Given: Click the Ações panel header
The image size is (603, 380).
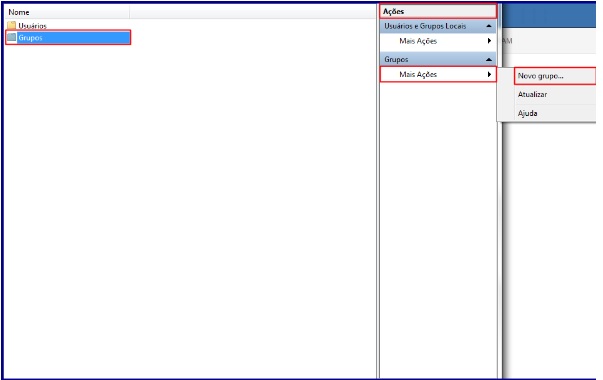Looking at the screenshot, I should click(438, 11).
